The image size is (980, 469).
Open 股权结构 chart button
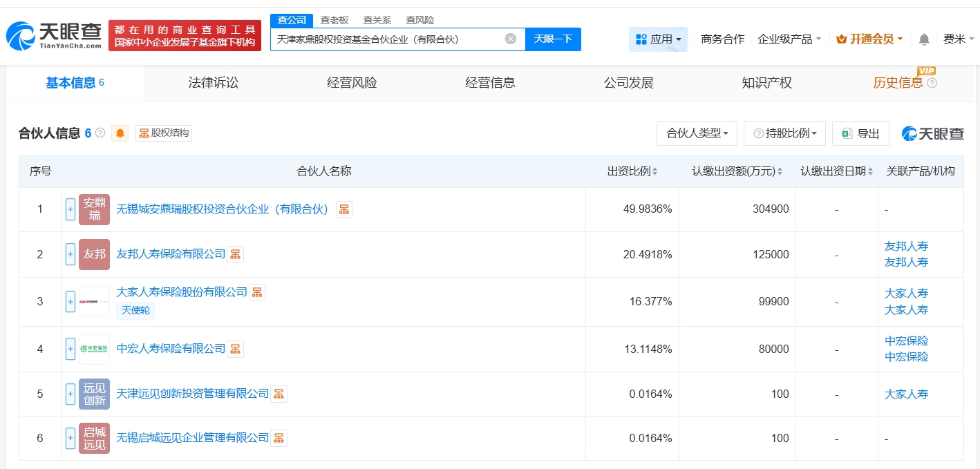click(x=163, y=133)
